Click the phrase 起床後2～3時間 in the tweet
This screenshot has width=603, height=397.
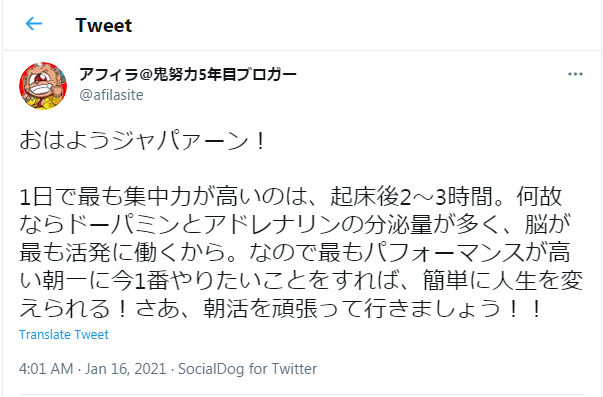(411, 197)
